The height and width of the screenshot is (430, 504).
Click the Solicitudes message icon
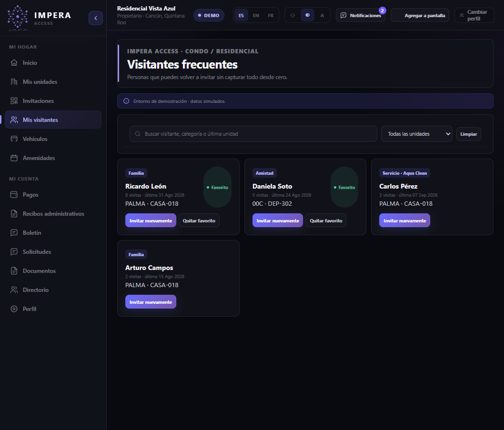[14, 251]
